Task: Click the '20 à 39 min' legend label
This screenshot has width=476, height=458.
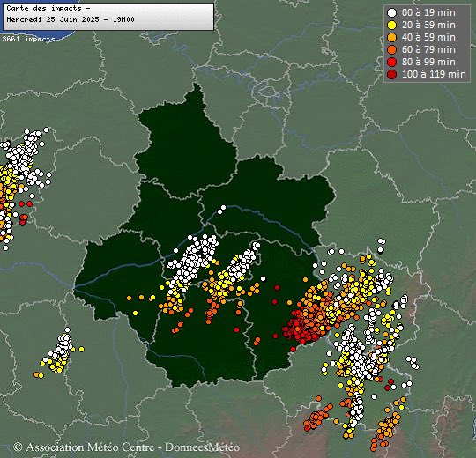Action: (428, 25)
